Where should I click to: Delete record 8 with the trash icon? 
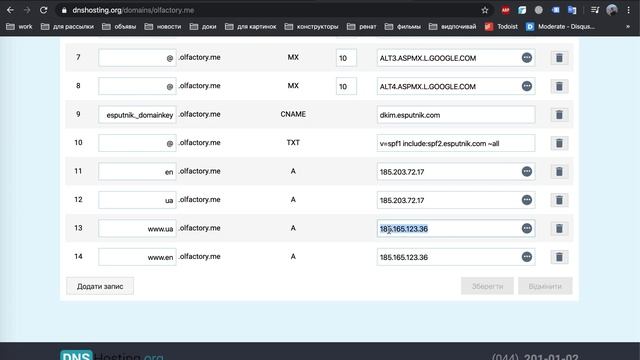pyautogui.click(x=559, y=86)
